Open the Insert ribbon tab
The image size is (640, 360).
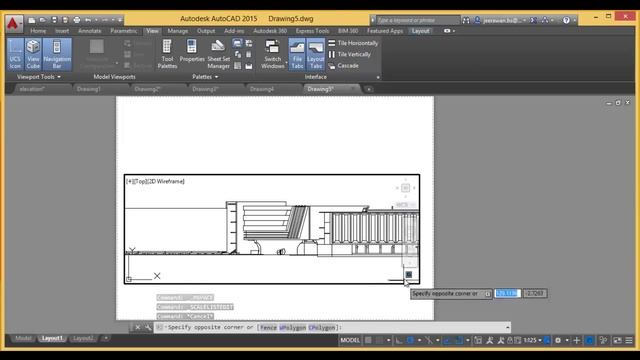click(62, 31)
